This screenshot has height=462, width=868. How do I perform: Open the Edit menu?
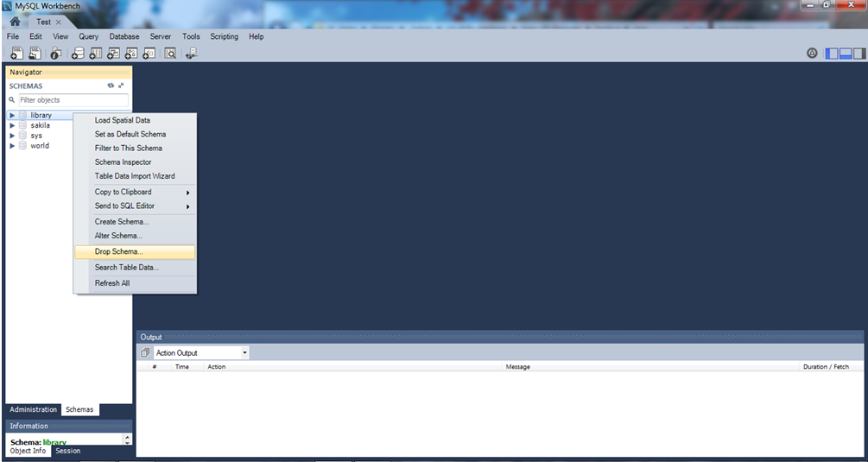click(x=36, y=36)
